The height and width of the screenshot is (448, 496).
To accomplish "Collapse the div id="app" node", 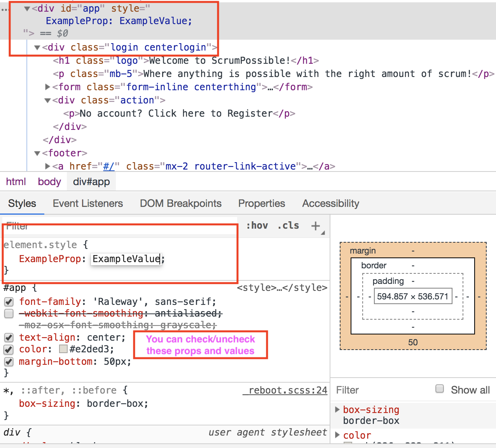I will 27,9.
